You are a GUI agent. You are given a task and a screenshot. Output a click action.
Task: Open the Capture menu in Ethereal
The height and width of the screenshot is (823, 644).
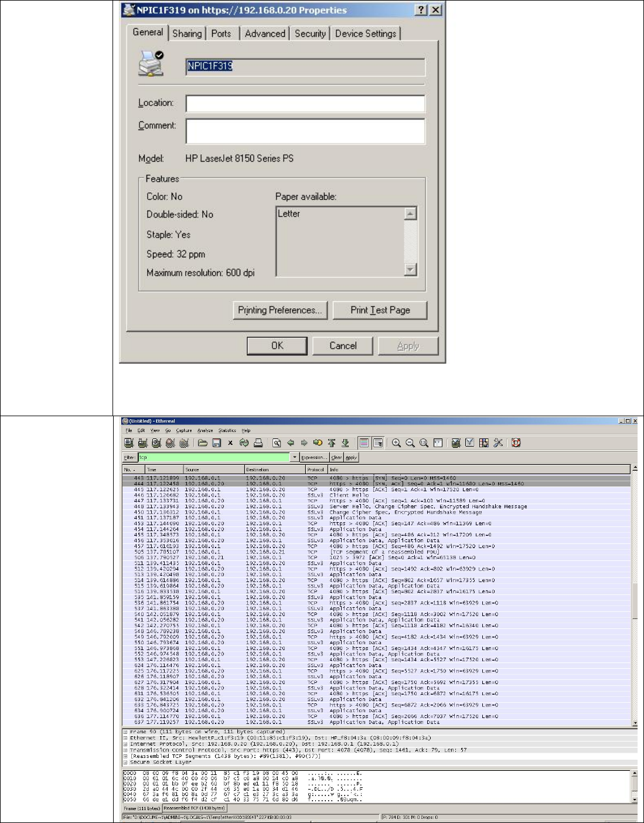pyautogui.click(x=184, y=430)
